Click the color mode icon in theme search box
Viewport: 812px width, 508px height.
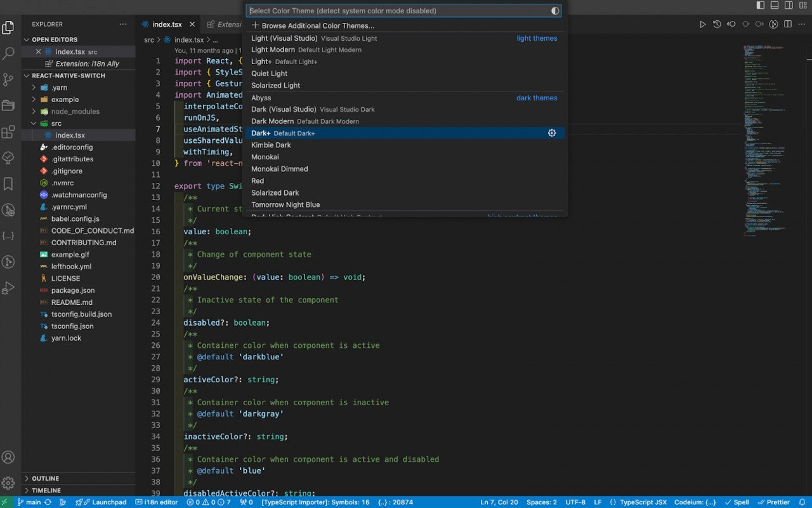coord(555,11)
